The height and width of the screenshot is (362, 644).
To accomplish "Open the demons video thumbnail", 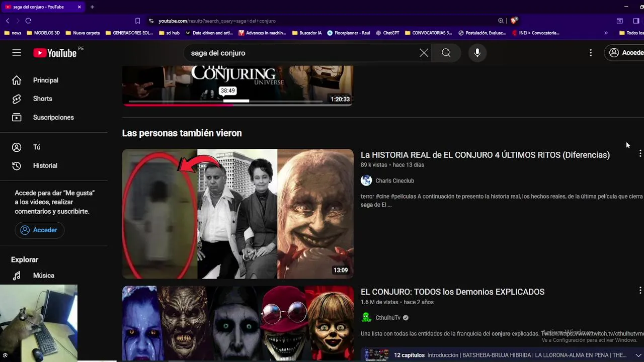I will 237,323.
